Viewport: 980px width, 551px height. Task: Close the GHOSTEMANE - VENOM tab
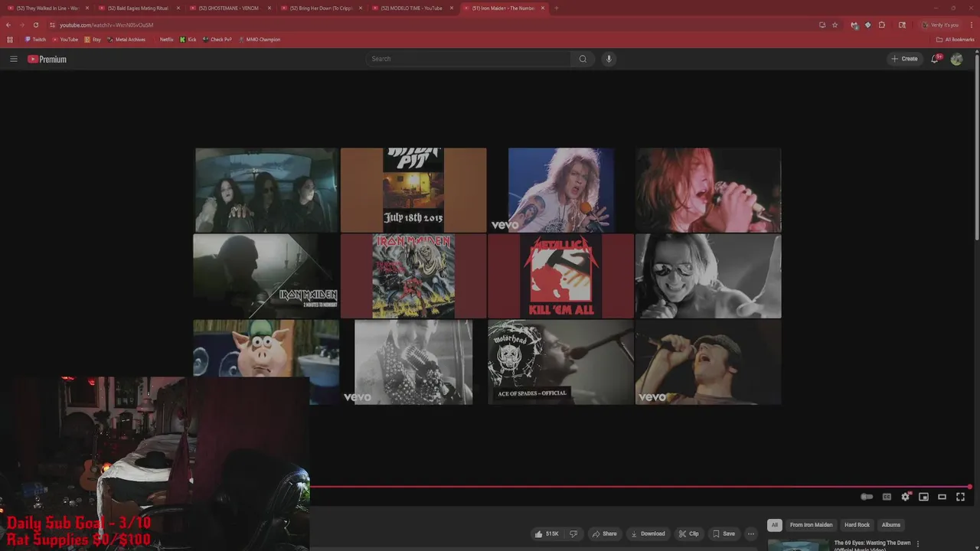tap(269, 8)
